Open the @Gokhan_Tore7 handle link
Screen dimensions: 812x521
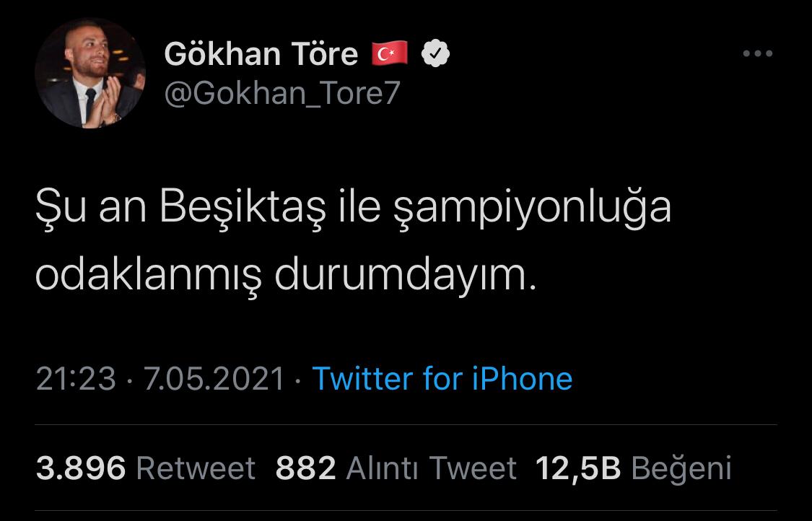(x=282, y=93)
